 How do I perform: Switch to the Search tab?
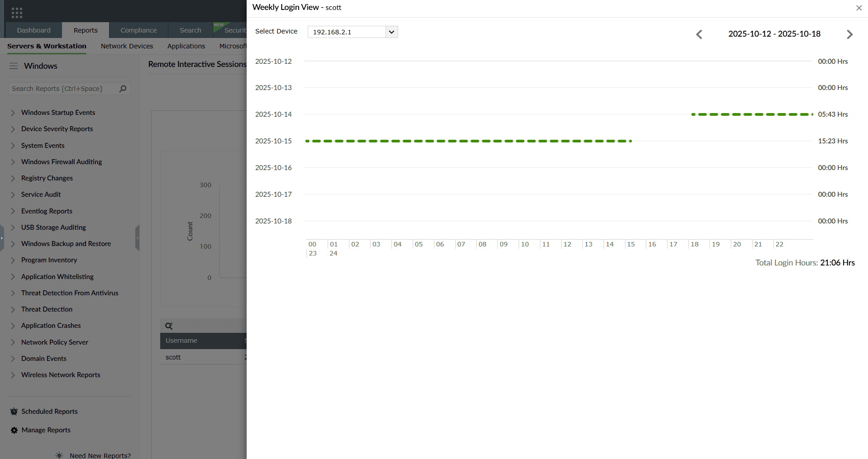[191, 30]
